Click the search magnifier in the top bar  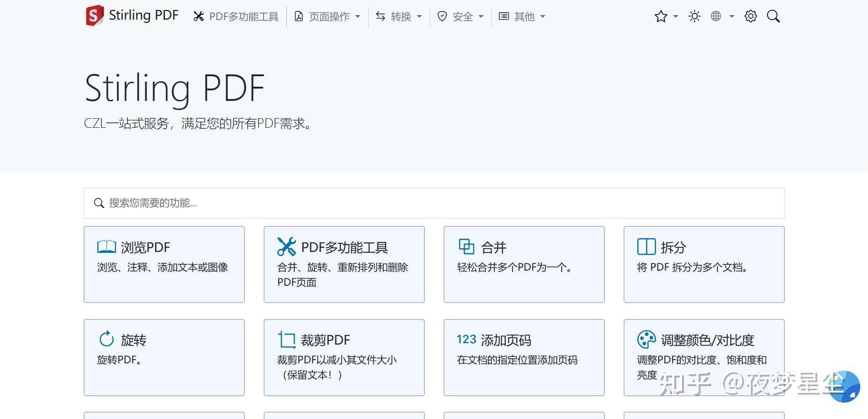[773, 16]
